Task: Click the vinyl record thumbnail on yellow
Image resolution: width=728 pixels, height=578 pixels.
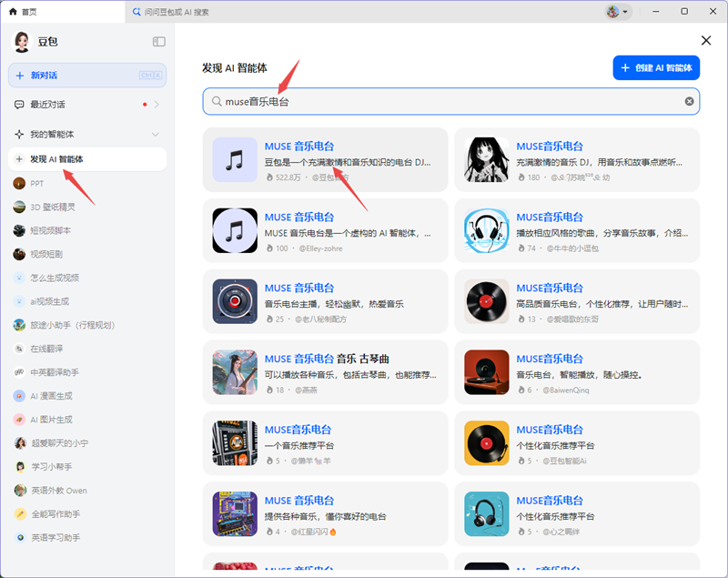Action: tap(487, 443)
